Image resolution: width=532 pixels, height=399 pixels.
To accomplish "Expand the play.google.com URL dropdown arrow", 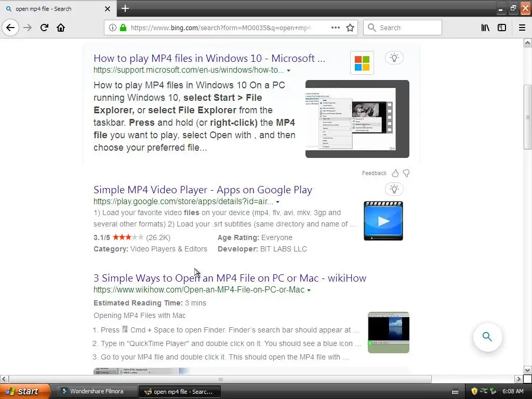I will coord(277,202).
